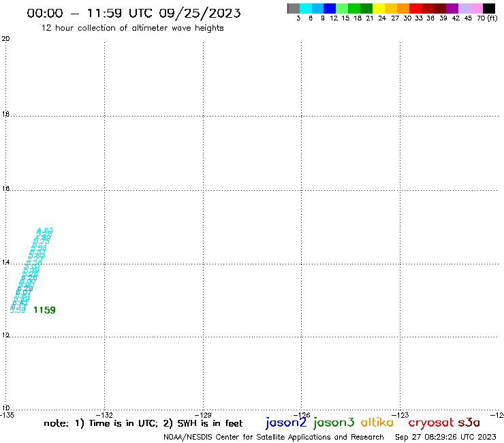Screen dimensions: 504x443
Task: Click the orange altika label
Action: pos(377,423)
